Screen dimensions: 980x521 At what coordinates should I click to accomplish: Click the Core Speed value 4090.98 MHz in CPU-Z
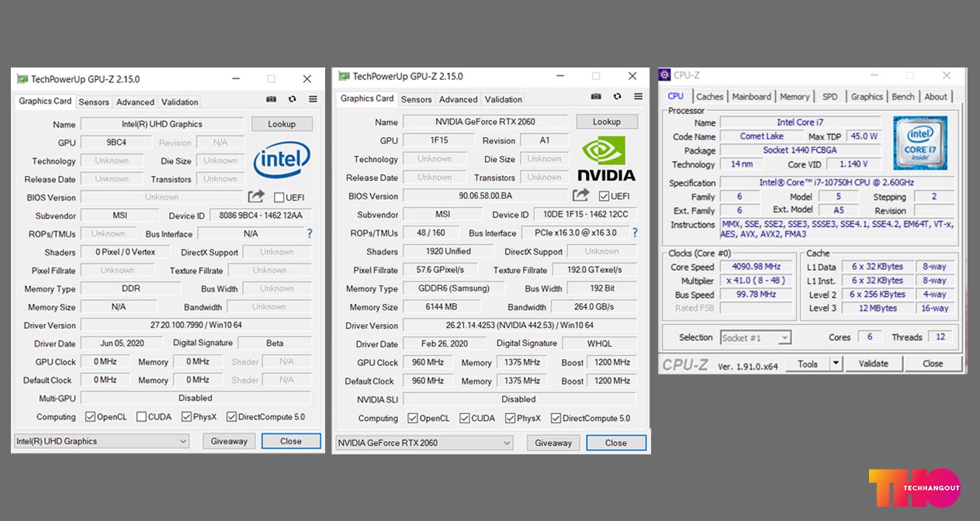click(x=756, y=267)
